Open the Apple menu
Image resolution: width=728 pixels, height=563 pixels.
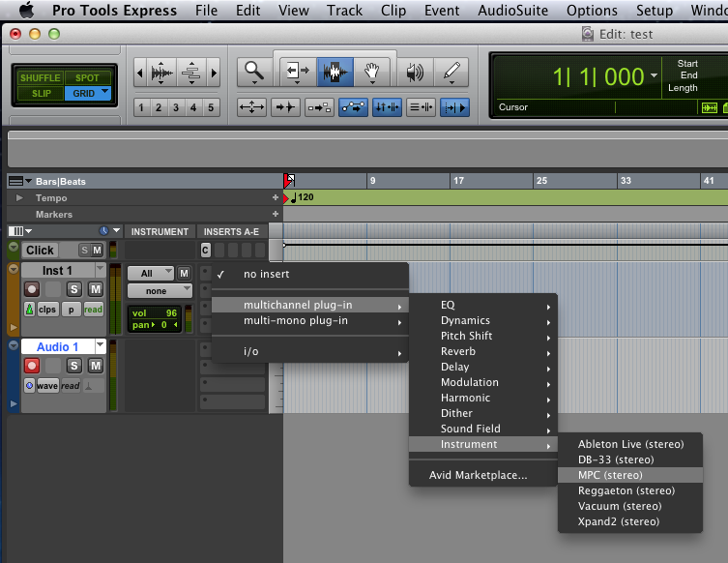25,11
